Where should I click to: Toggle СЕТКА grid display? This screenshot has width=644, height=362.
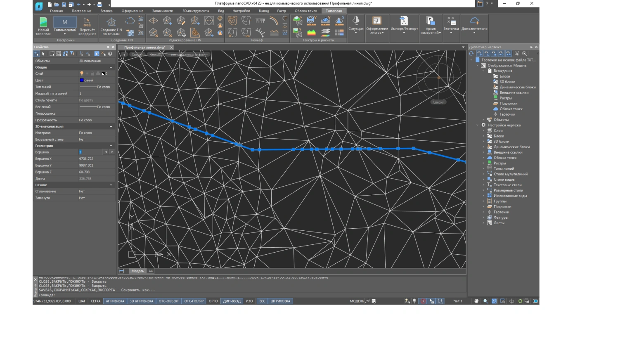pyautogui.click(x=95, y=301)
